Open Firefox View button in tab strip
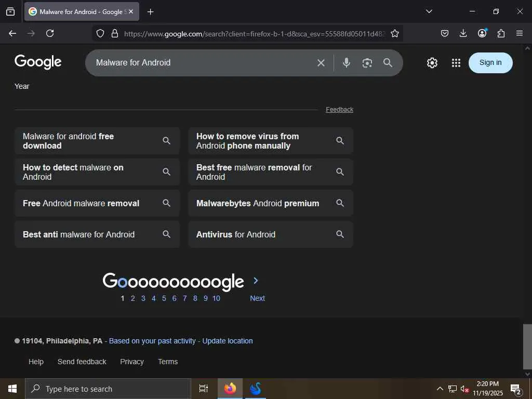The image size is (532, 399). click(10, 11)
